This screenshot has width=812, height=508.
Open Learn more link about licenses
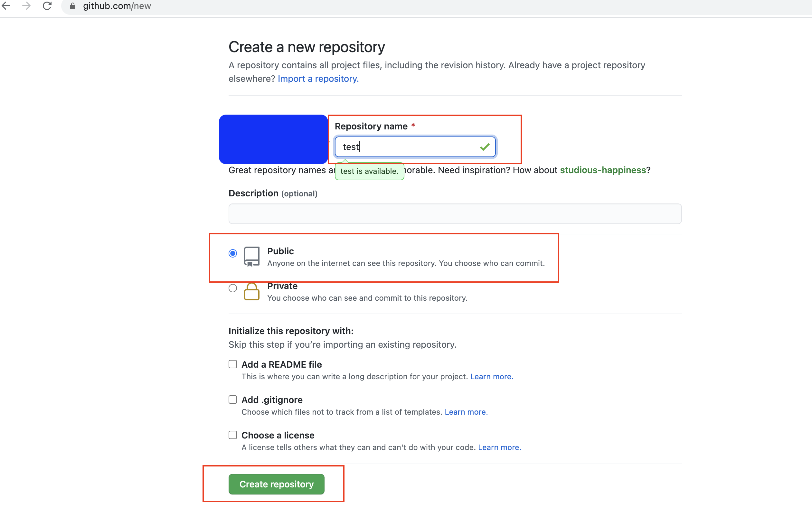click(x=499, y=447)
